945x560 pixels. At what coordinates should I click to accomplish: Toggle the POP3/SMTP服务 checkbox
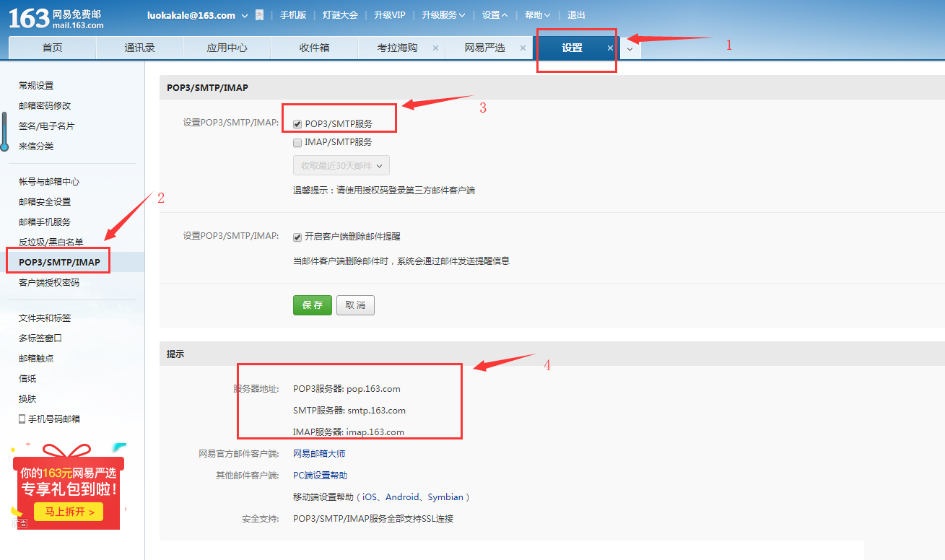tap(297, 124)
